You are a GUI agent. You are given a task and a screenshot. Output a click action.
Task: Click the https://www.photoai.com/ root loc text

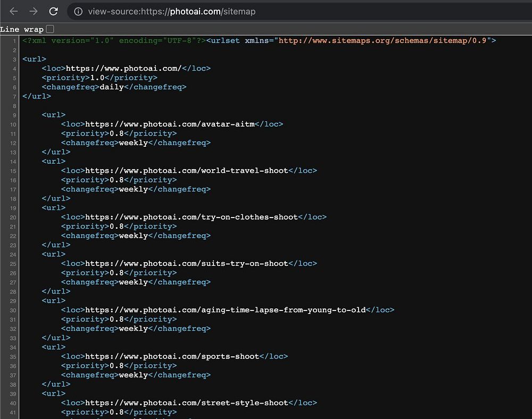coord(124,69)
